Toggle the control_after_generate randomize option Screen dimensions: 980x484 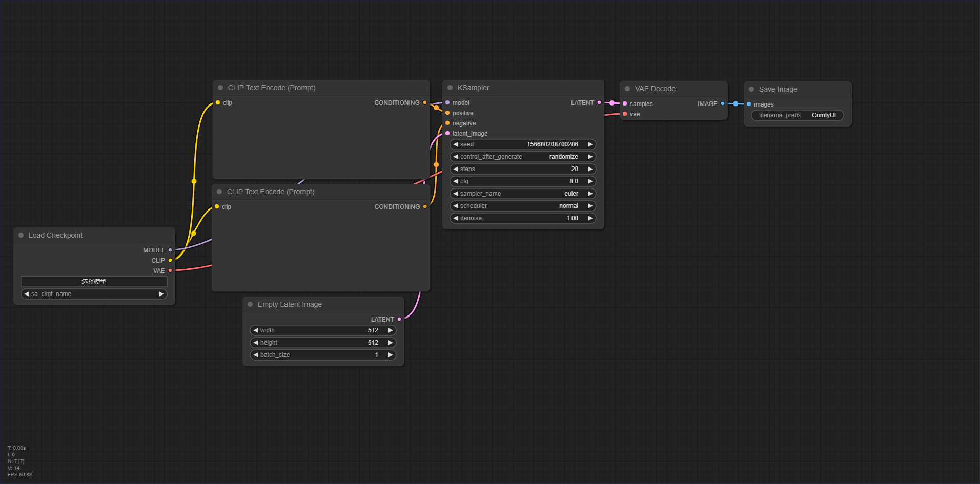(x=523, y=157)
